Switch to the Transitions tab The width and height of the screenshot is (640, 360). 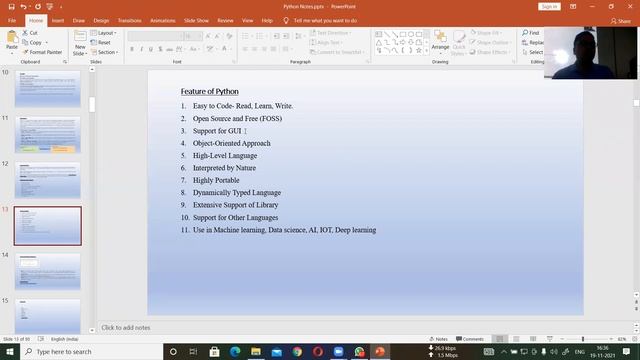click(x=129, y=20)
